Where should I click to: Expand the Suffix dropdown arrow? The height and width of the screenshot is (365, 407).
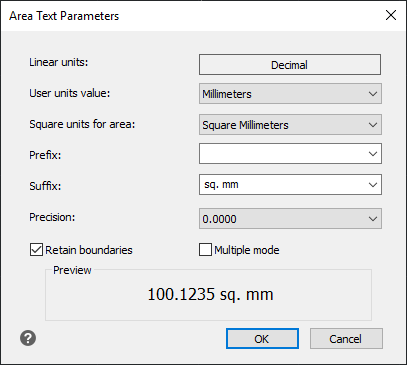(373, 185)
